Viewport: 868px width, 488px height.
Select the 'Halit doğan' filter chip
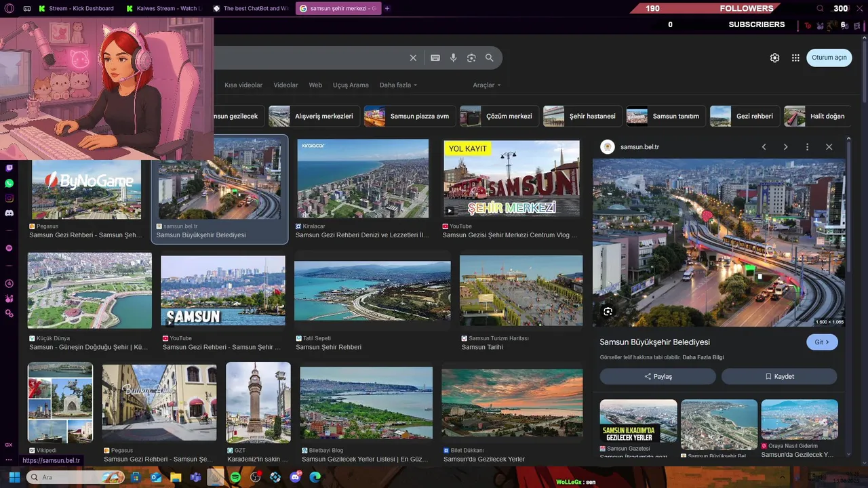click(x=817, y=116)
